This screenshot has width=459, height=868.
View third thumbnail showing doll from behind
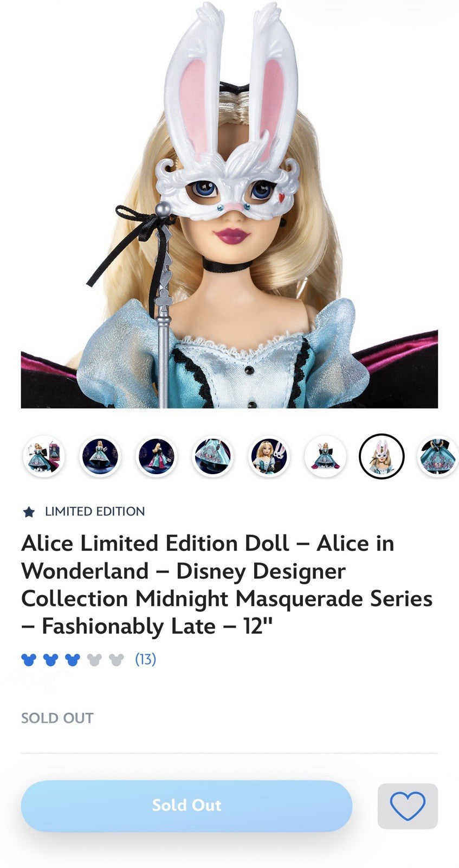pyautogui.click(x=156, y=456)
